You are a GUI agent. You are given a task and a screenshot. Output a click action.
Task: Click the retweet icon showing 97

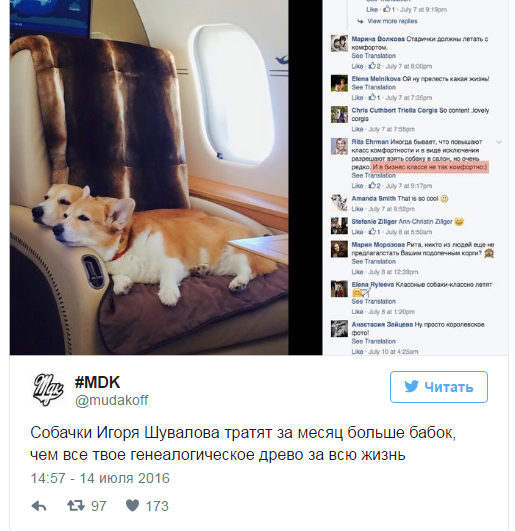(76, 506)
